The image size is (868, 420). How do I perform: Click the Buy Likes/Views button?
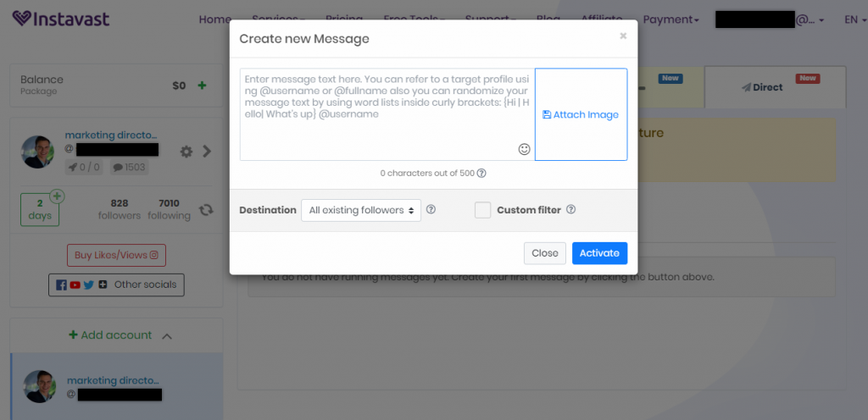[x=116, y=255]
